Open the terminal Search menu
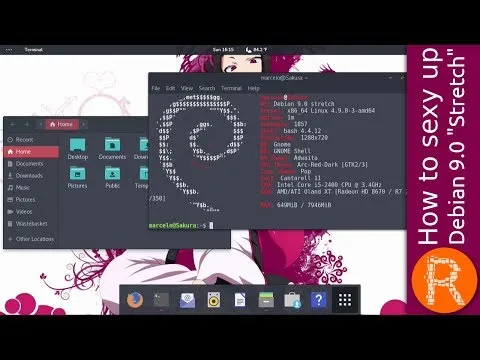The height and width of the screenshot is (360, 480). [207, 88]
